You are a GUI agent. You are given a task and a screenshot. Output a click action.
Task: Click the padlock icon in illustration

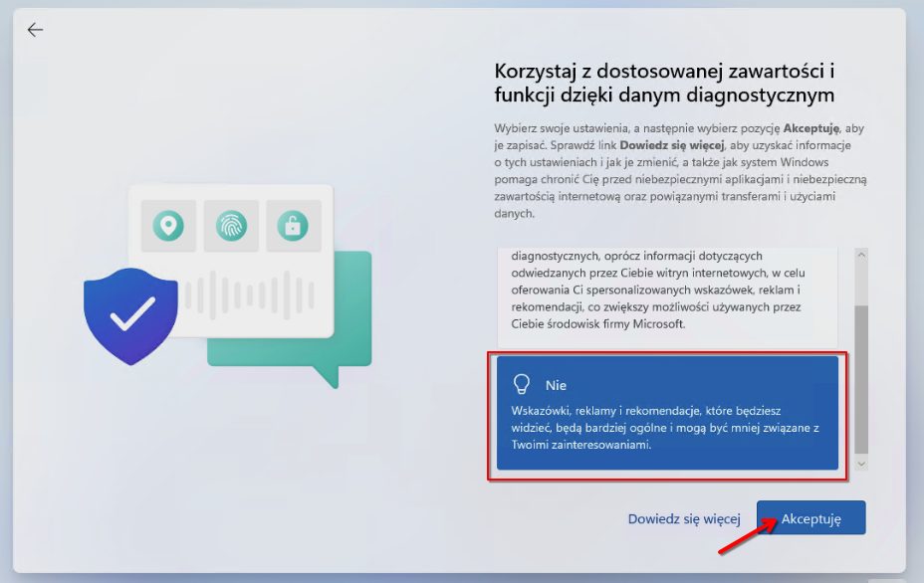click(x=293, y=227)
